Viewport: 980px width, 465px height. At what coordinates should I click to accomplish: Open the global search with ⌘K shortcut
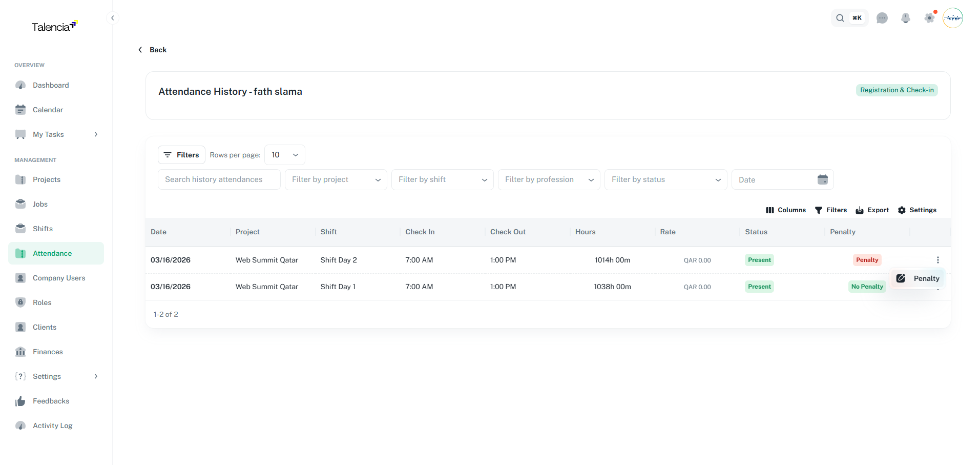pyautogui.click(x=849, y=17)
